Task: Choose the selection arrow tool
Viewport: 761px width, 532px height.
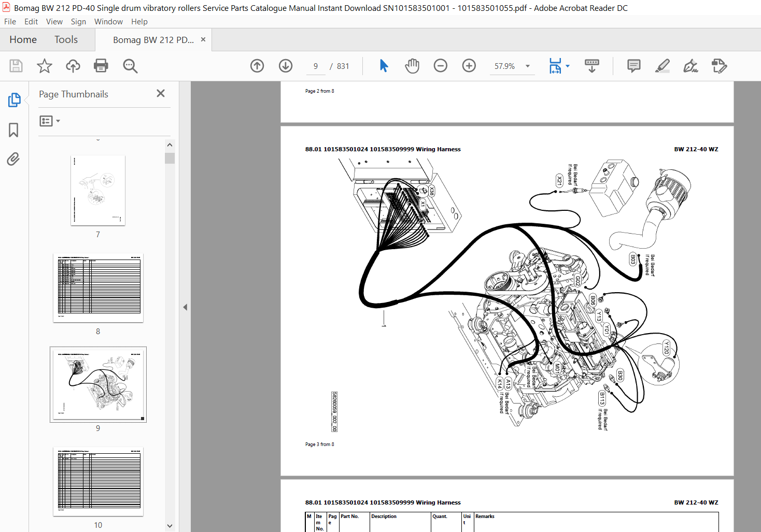Action: coord(384,66)
